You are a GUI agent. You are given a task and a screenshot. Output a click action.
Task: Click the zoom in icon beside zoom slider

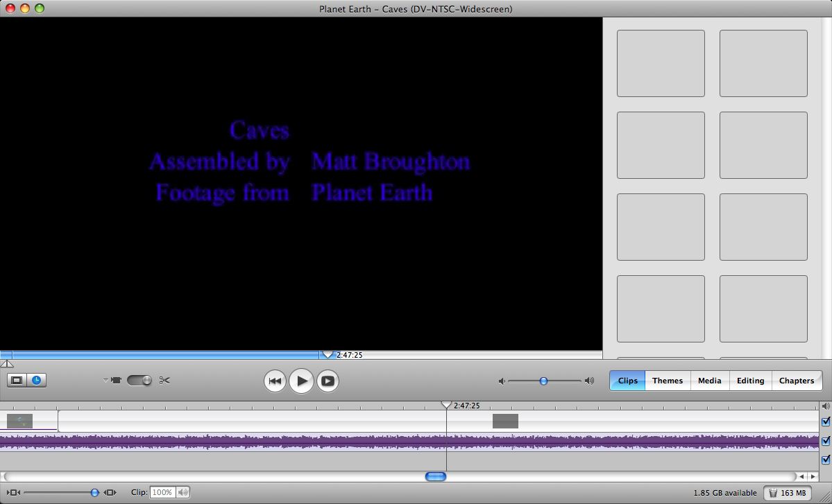click(110, 492)
